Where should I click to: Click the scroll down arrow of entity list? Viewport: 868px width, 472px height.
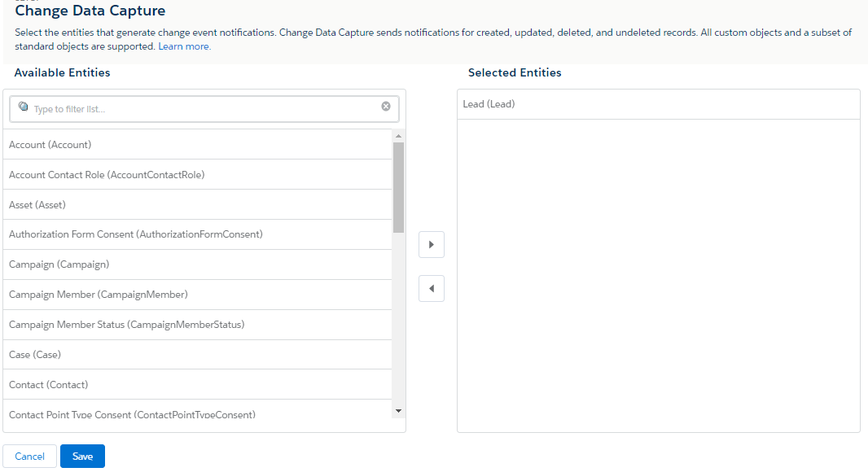[x=398, y=411]
